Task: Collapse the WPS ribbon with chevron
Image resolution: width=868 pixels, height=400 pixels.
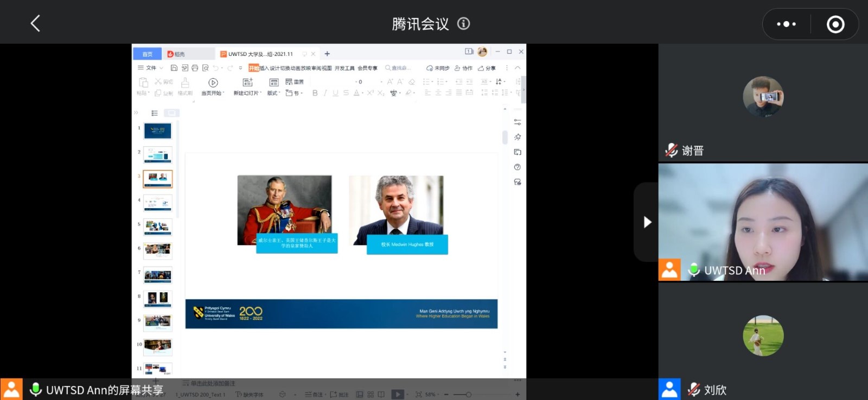Action: point(518,68)
